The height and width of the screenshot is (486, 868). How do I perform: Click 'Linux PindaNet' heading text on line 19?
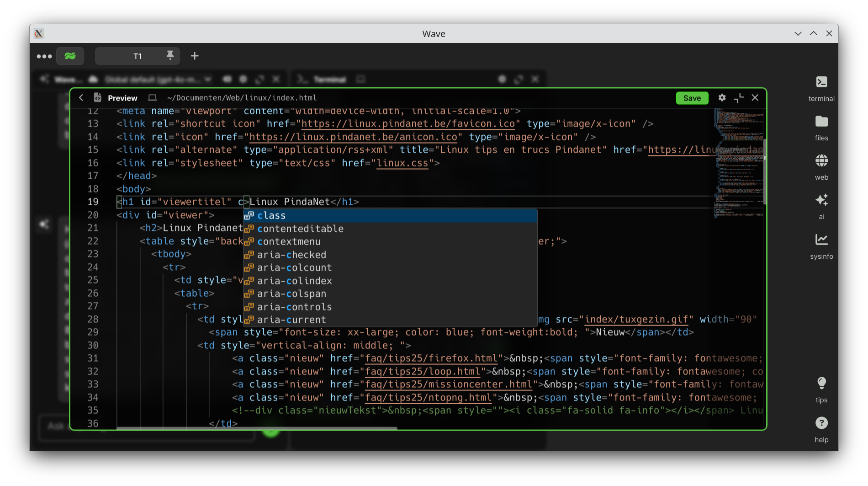coord(290,202)
